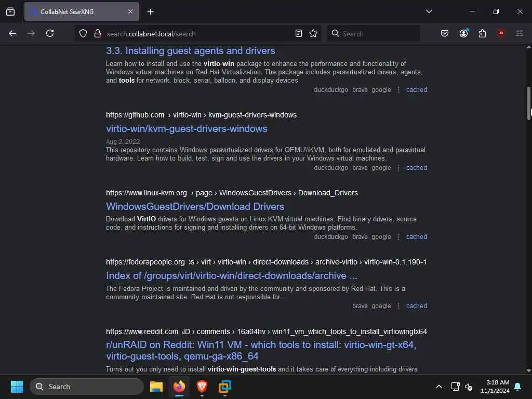Open the VirtualBox taskbar icon
Viewport: 532px width, 399px height.
pos(224,387)
